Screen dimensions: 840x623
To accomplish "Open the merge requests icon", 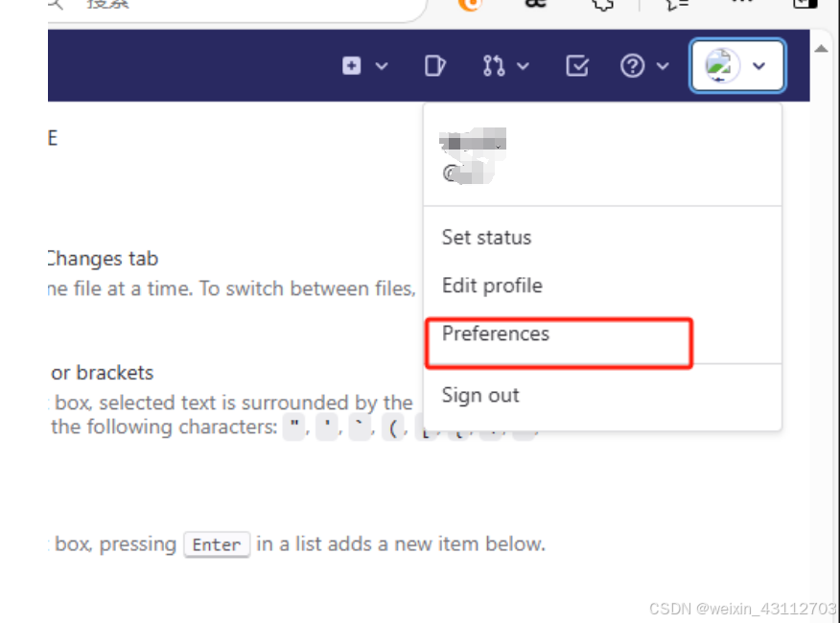I will click(x=494, y=66).
